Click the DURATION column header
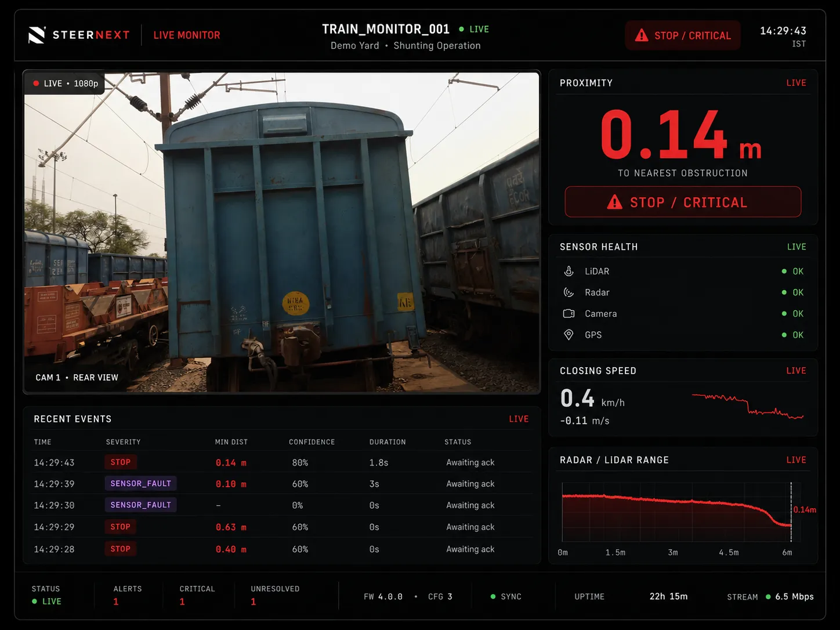The height and width of the screenshot is (630, 840). pos(388,442)
